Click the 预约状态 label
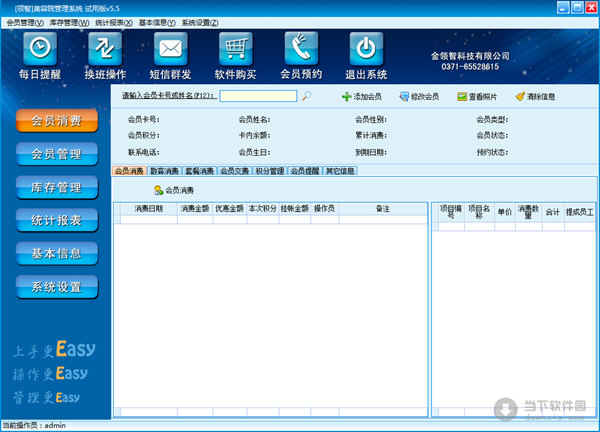 (x=492, y=153)
